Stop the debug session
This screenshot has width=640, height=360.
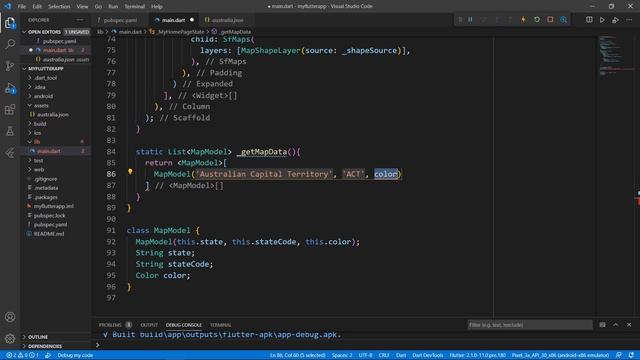[x=550, y=20]
